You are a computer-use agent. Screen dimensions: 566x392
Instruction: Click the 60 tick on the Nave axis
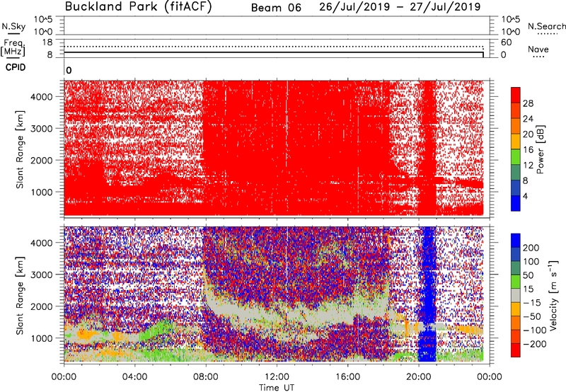506,42
